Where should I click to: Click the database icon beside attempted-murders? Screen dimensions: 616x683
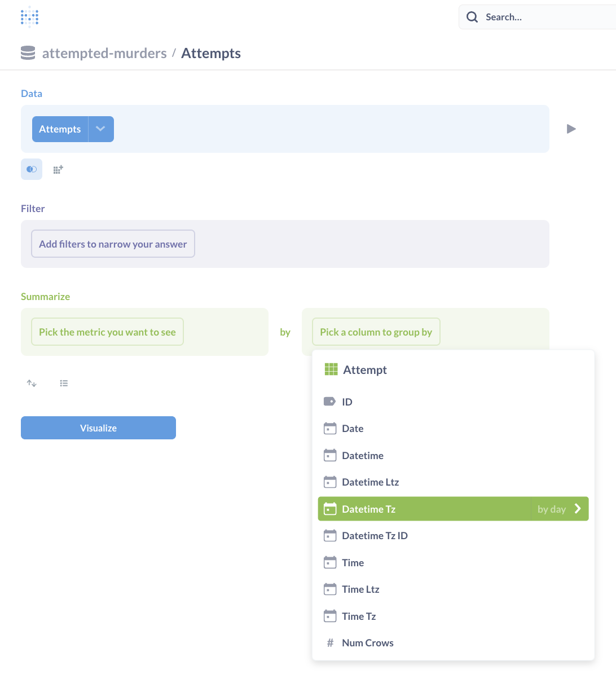point(28,52)
